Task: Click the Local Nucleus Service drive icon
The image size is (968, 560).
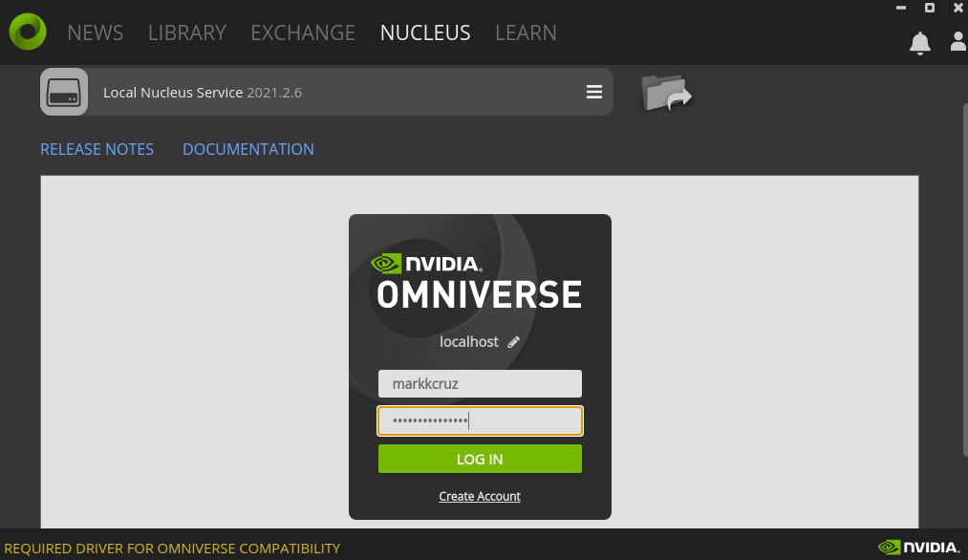Action: click(64, 92)
